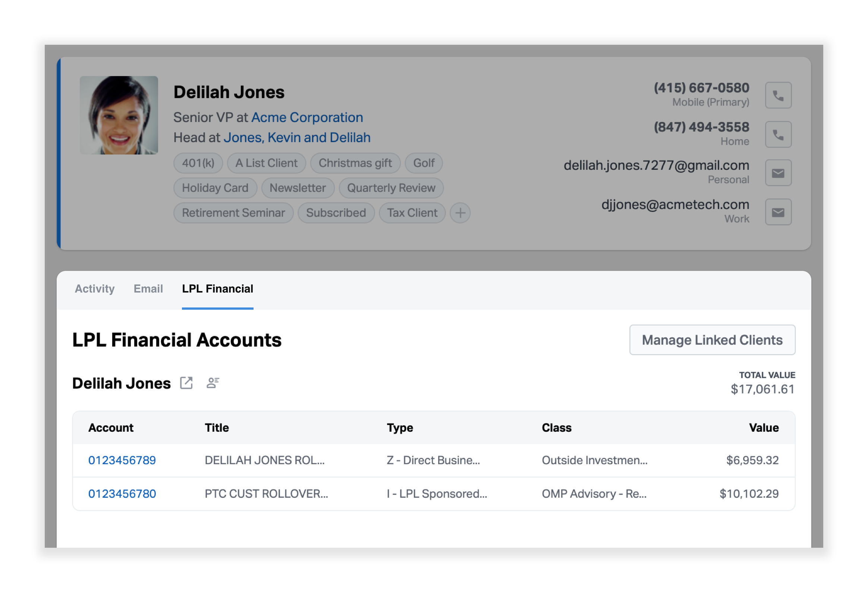Open account link 0123456780
The height and width of the screenshot is (597, 868).
point(122,494)
